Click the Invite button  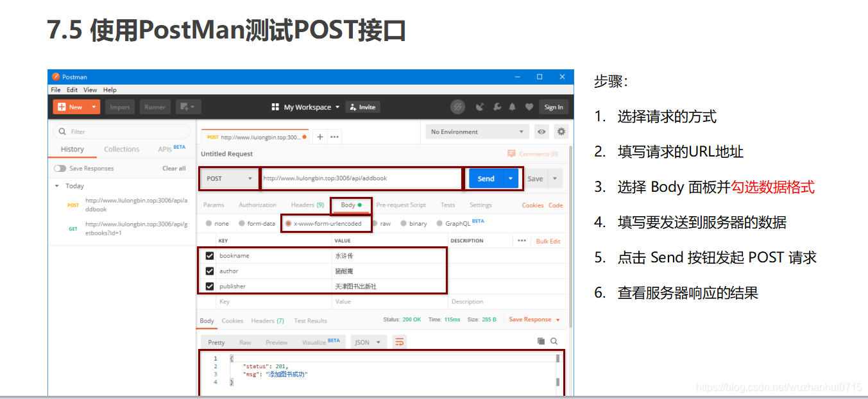pos(362,107)
